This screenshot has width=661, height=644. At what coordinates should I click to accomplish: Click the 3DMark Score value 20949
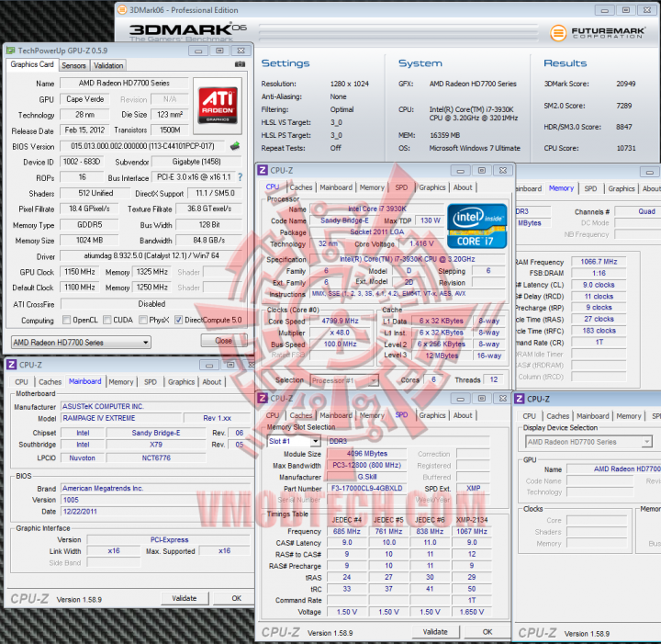[x=625, y=84]
